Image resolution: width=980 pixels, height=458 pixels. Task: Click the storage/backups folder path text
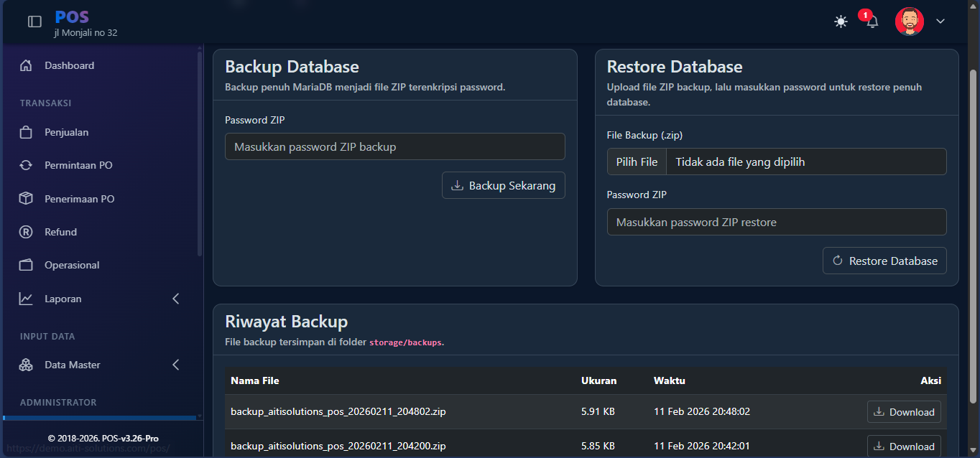coord(405,342)
